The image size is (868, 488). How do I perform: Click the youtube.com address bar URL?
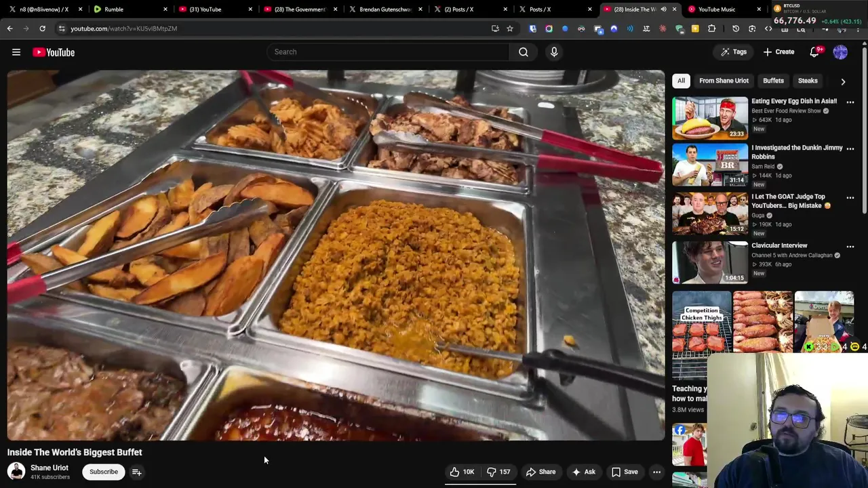point(123,28)
